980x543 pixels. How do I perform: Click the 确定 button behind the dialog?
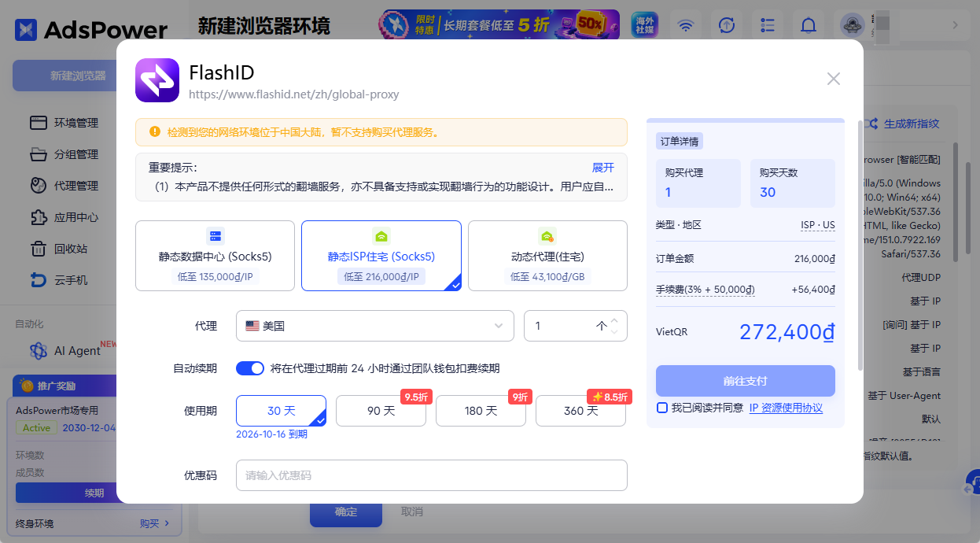[346, 512]
